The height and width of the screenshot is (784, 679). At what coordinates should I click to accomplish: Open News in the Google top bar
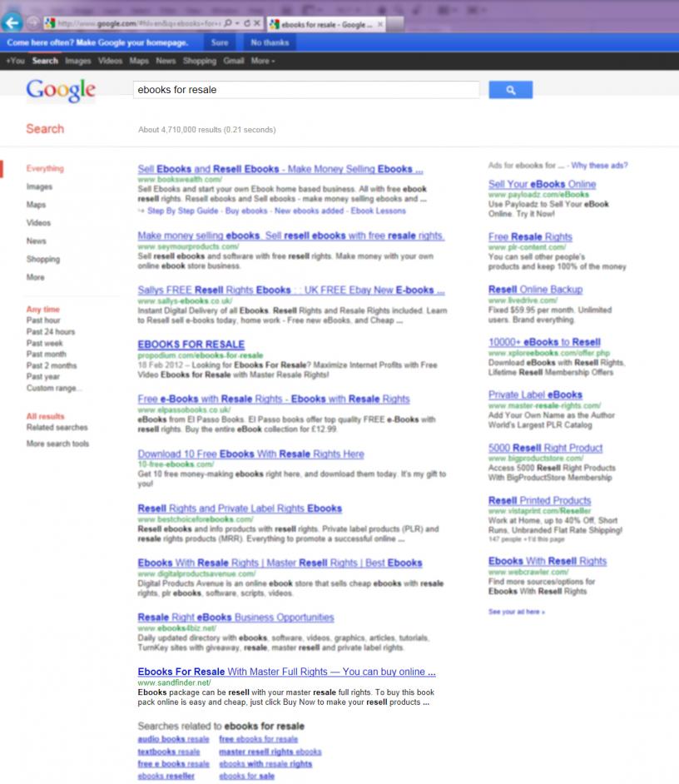(166, 61)
